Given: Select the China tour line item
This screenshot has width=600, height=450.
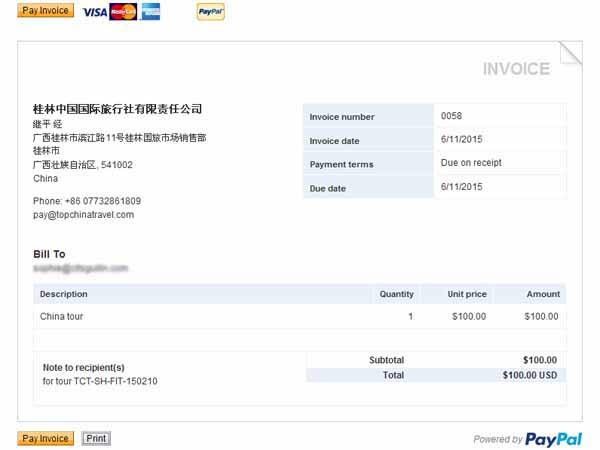Looking at the screenshot, I should pyautogui.click(x=61, y=316).
